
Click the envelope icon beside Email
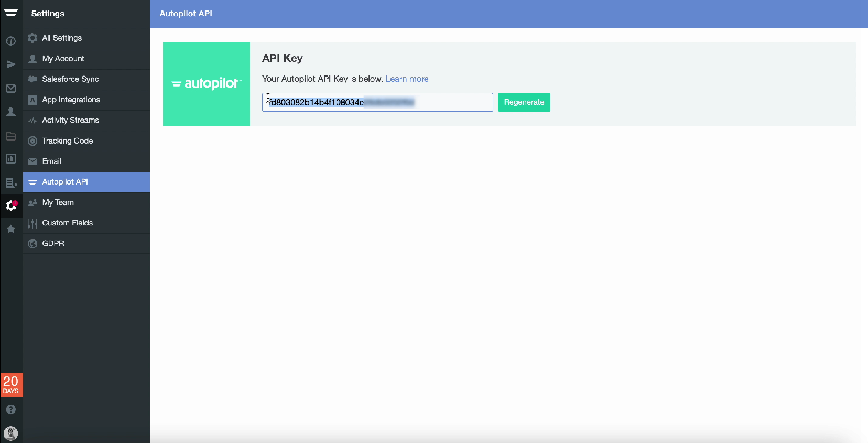coord(32,161)
